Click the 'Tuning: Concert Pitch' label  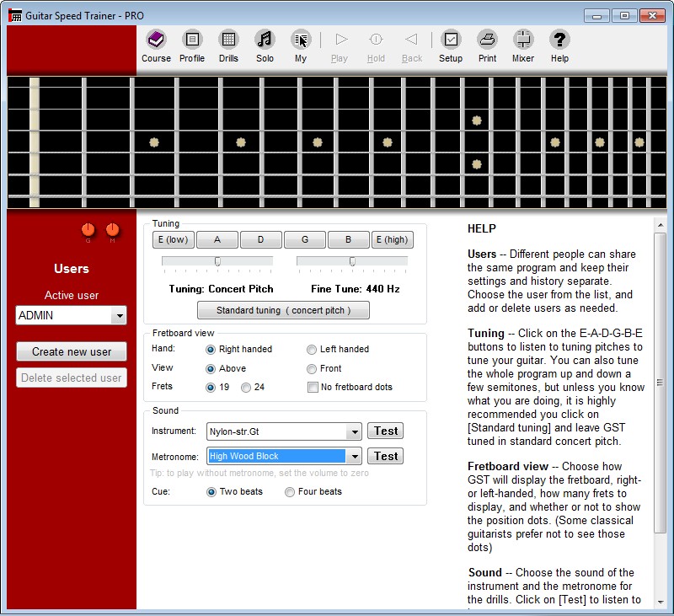(221, 289)
